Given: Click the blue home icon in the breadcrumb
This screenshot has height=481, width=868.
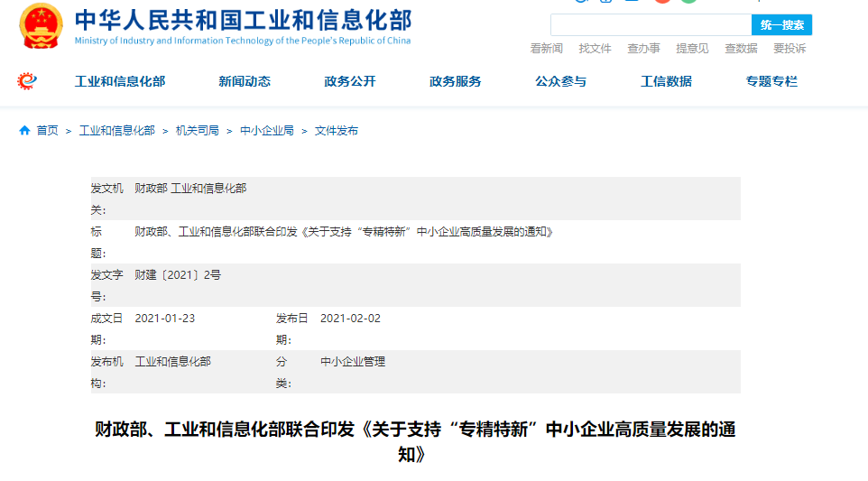Looking at the screenshot, I should [24, 131].
